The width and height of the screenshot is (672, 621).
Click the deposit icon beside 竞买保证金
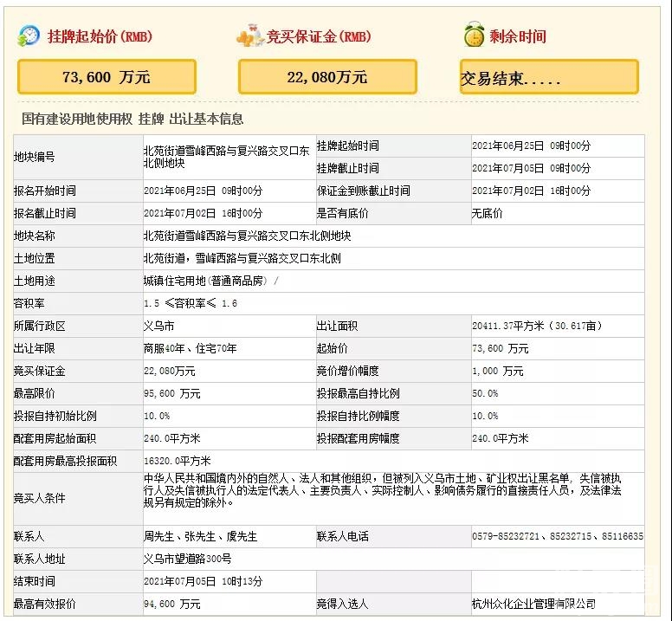pyautogui.click(x=249, y=36)
